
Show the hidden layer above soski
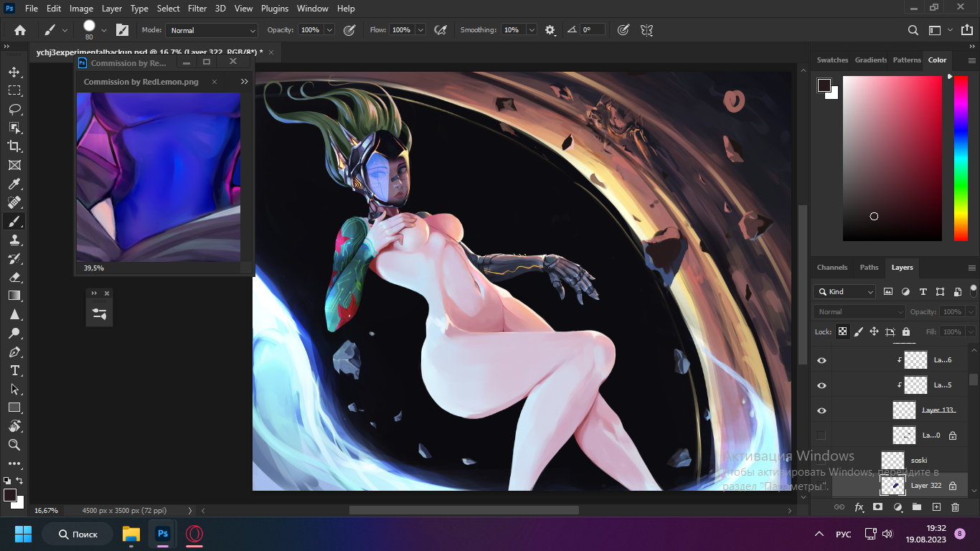coord(821,435)
